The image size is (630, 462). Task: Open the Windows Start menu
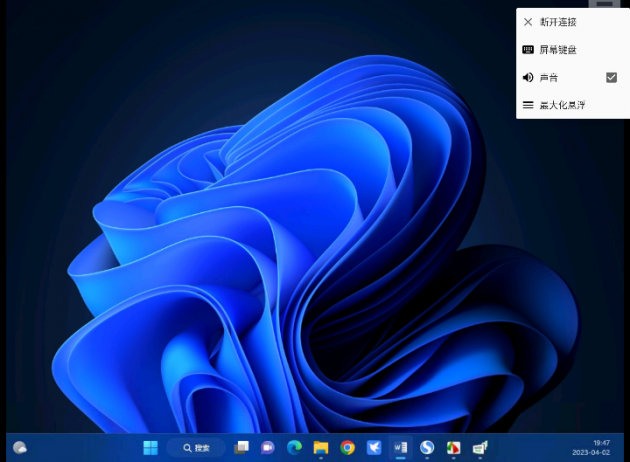tap(150, 447)
